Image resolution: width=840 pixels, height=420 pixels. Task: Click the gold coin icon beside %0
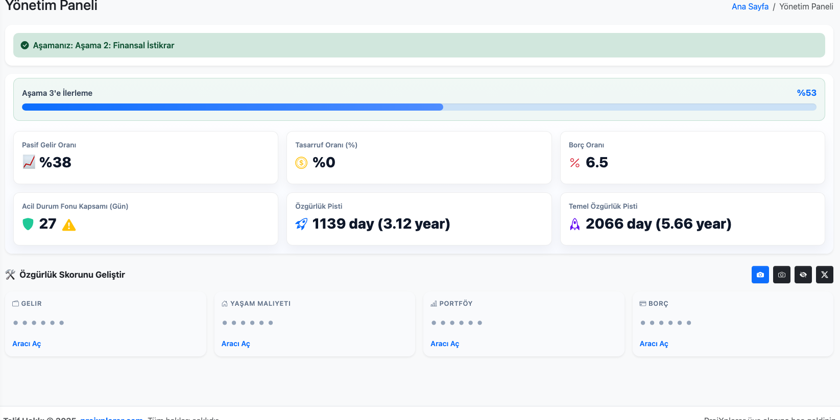[x=302, y=162]
